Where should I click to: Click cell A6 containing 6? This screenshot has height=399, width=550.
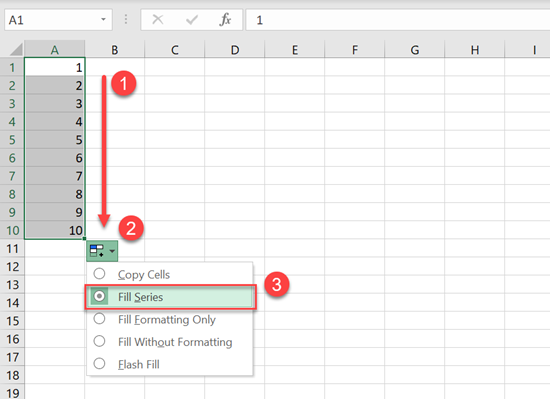click(55, 158)
